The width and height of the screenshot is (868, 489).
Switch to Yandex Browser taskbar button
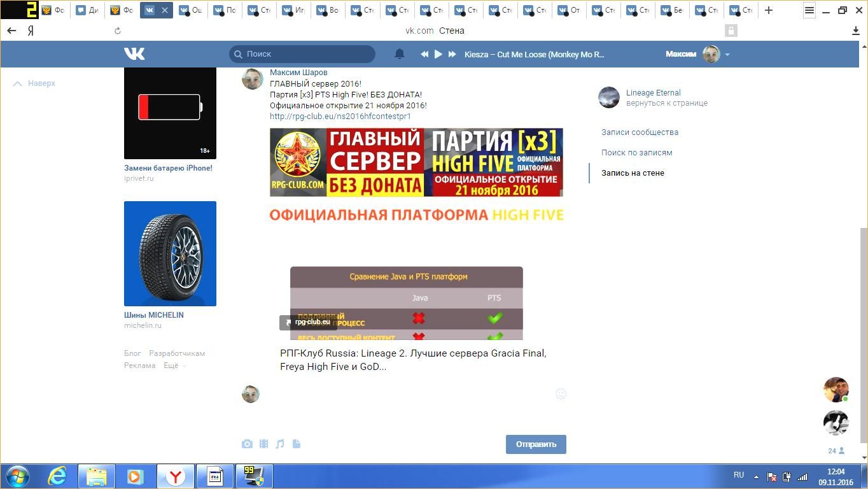pos(176,476)
